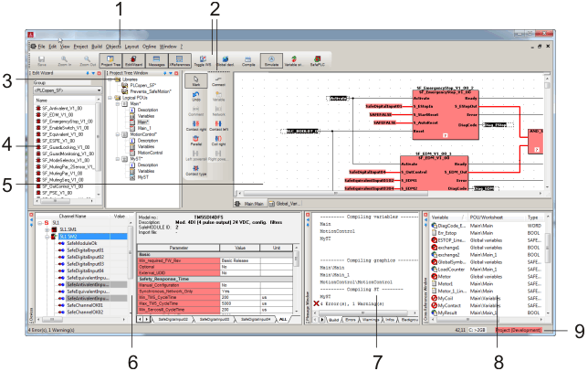Sort by the Variable column header
The image size is (588, 371).
point(446,217)
